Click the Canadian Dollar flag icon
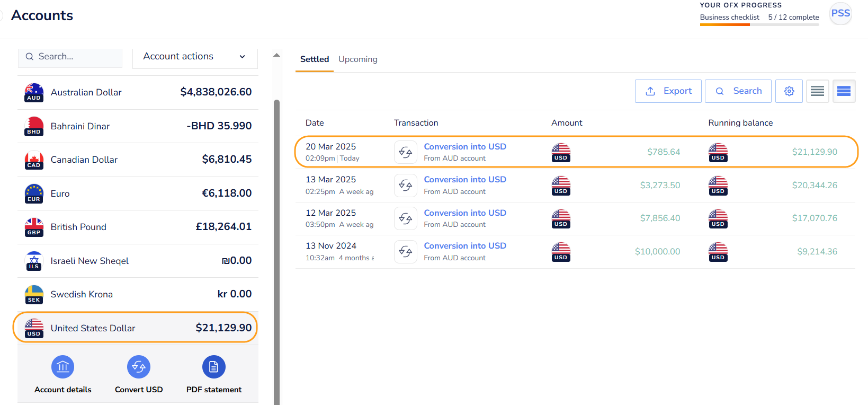The image size is (868, 405). coord(34,160)
